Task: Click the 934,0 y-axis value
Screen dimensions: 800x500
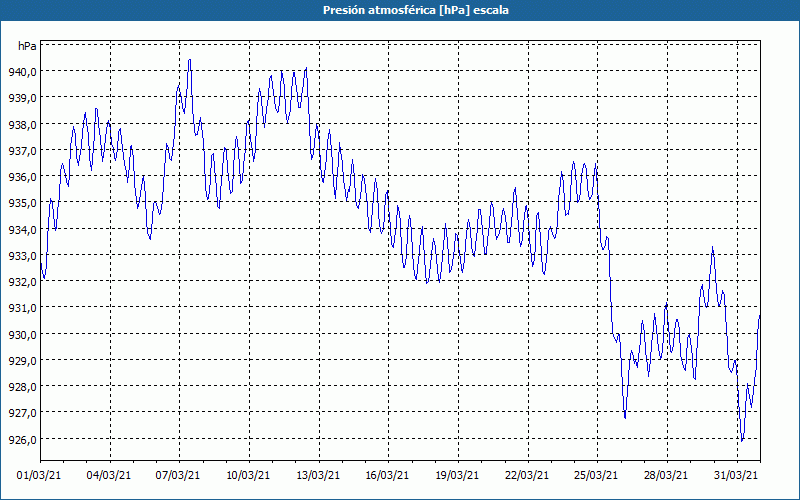Action: (22, 230)
